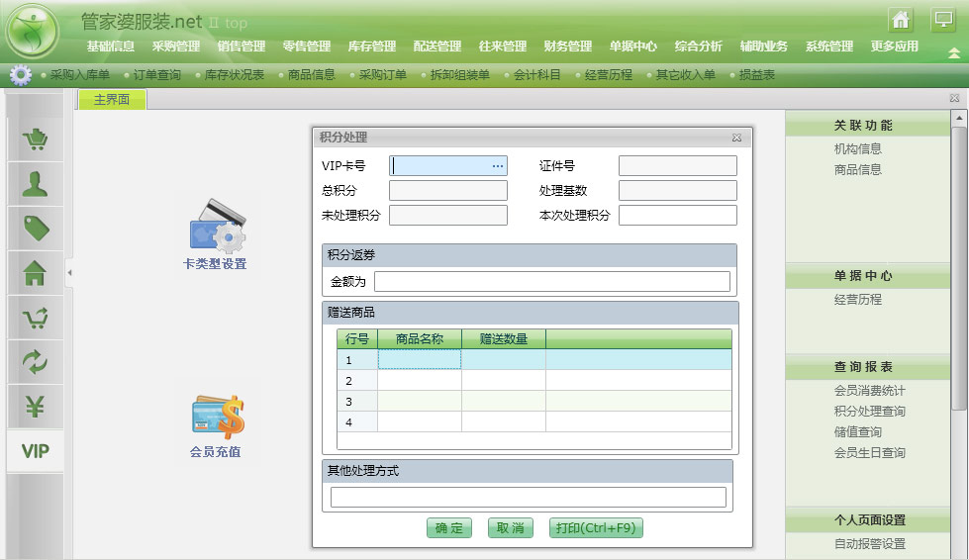
Task: Open the 财务管理 menu
Action: pyautogui.click(x=567, y=47)
